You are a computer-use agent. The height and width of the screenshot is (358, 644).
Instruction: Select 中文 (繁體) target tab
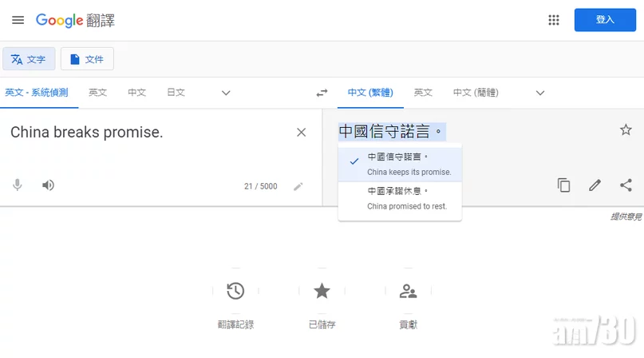pyautogui.click(x=370, y=93)
